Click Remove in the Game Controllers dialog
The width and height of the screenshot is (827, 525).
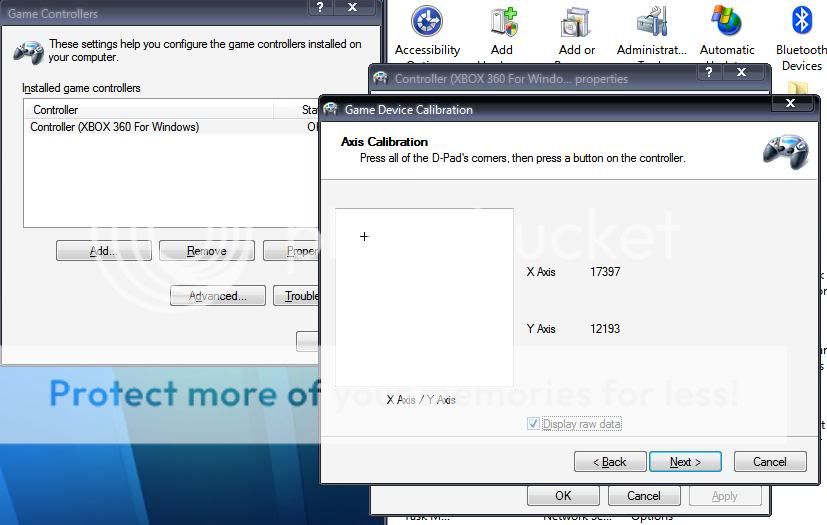pyautogui.click(x=207, y=251)
